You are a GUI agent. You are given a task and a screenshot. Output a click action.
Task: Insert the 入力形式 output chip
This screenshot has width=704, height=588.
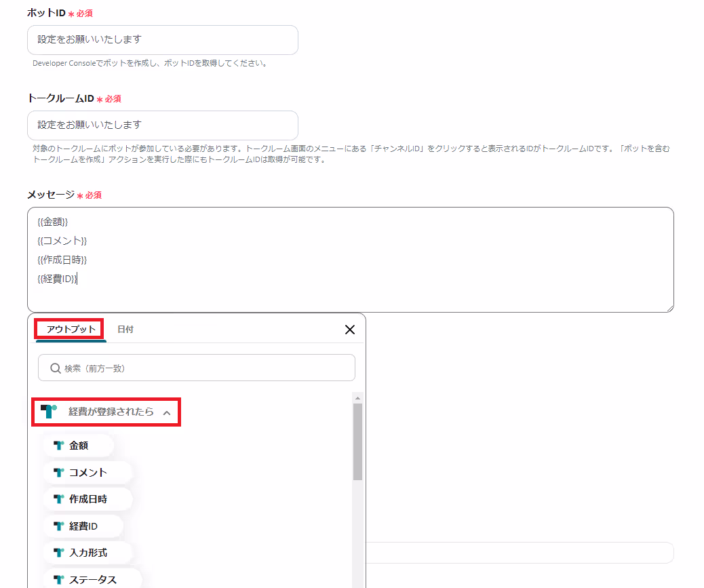pyautogui.click(x=87, y=553)
